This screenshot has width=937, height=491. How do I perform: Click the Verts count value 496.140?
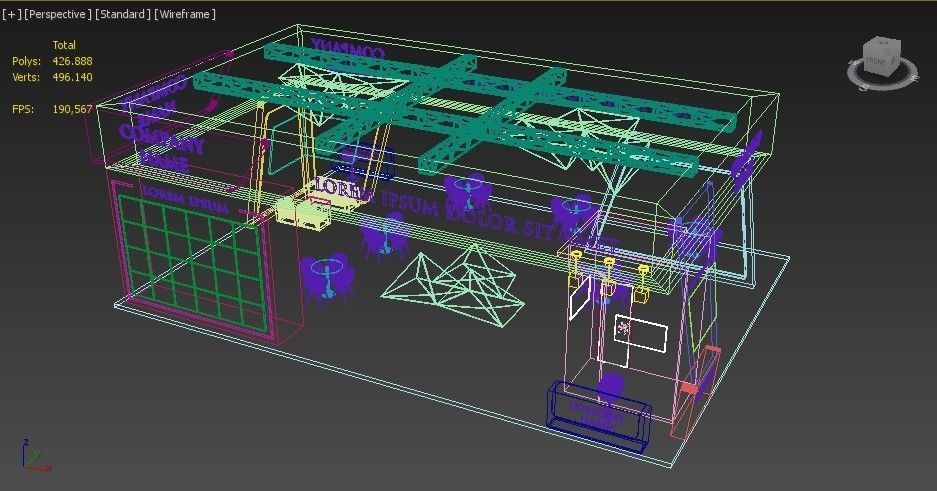pyautogui.click(x=72, y=77)
